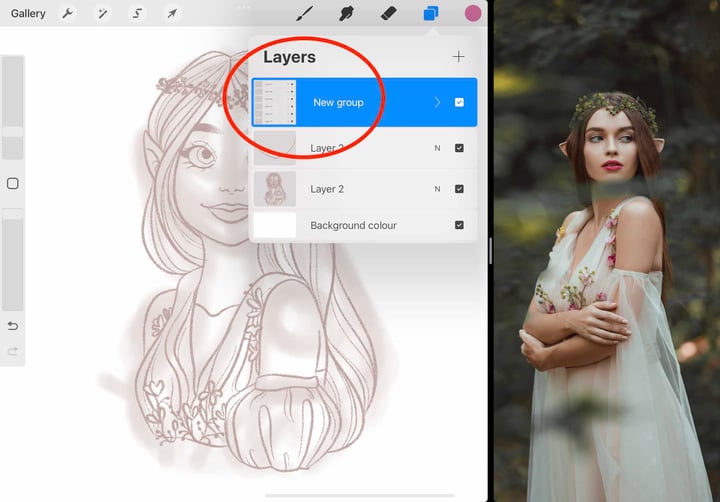Tap the square modify button on sidebar
Screen dimensions: 720x502
13,184
